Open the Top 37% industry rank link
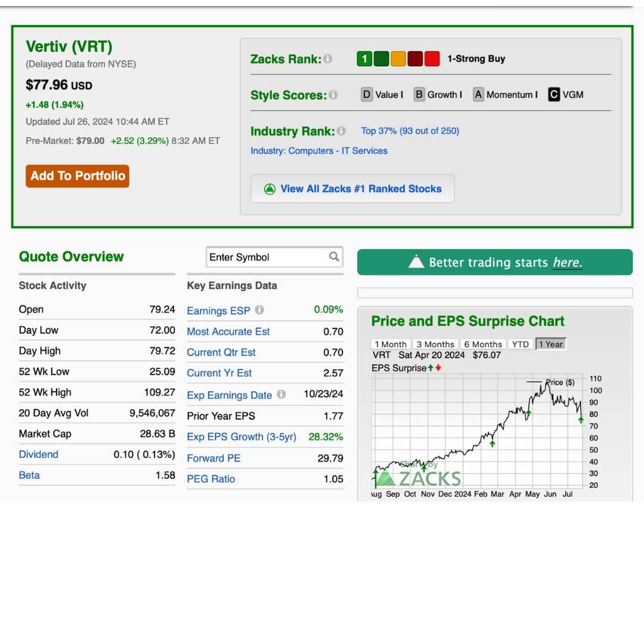644x644 pixels. pos(410,131)
